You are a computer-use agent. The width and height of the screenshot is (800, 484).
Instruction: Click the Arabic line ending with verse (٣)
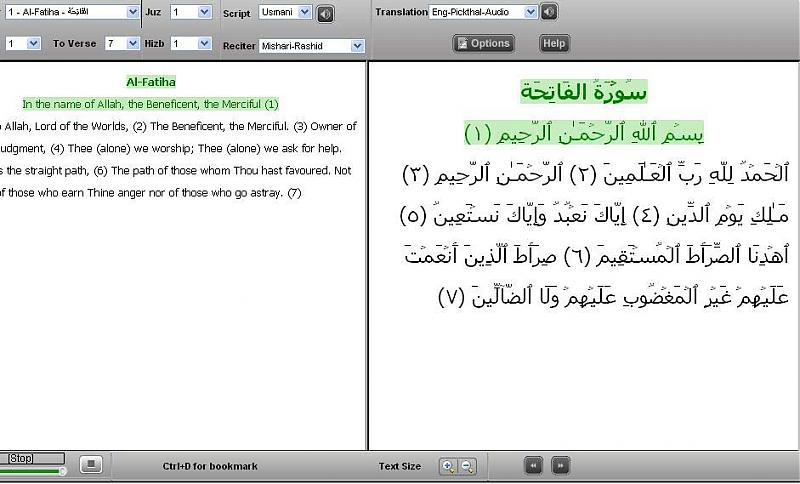[x=595, y=173]
